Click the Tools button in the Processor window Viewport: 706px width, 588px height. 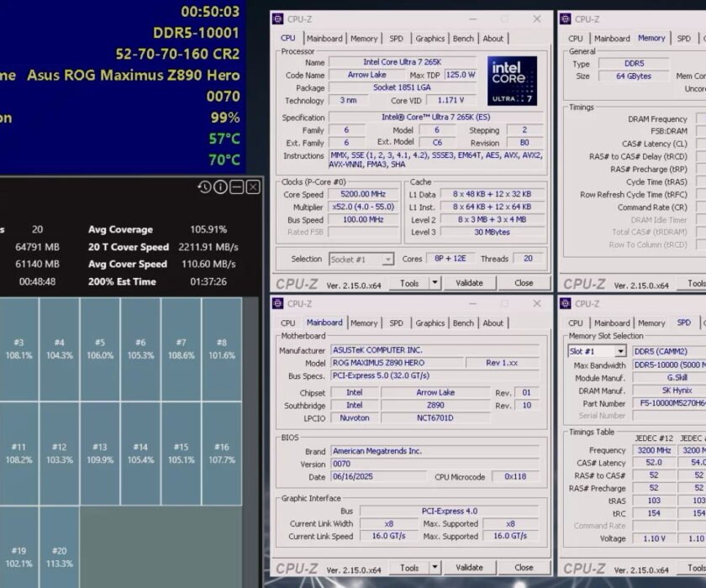pos(409,283)
